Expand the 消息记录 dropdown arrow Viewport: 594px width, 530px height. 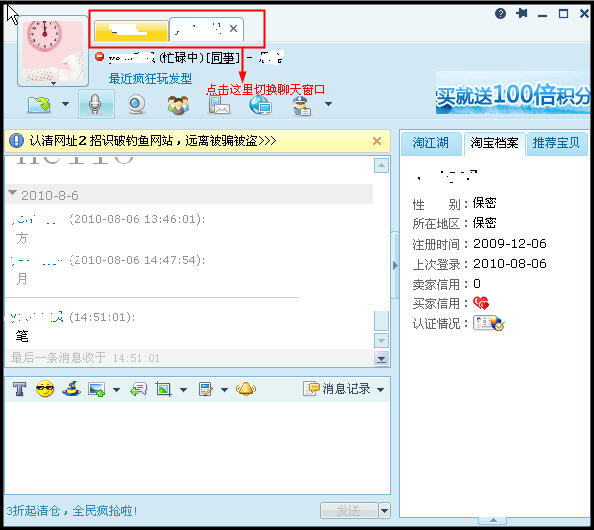pyautogui.click(x=381, y=389)
